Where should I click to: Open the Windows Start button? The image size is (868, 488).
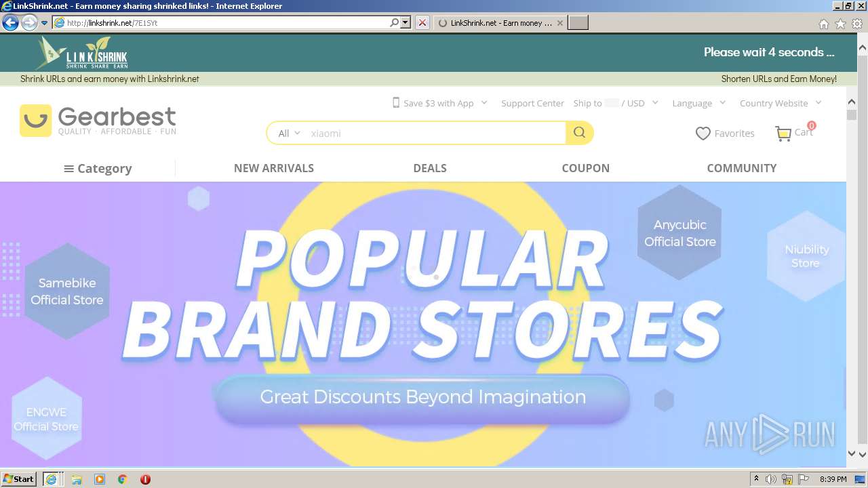[x=19, y=479]
